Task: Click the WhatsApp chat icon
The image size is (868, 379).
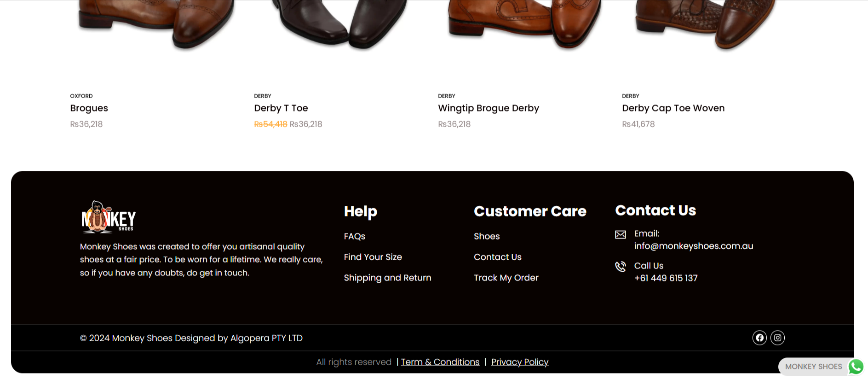Action: click(x=856, y=367)
